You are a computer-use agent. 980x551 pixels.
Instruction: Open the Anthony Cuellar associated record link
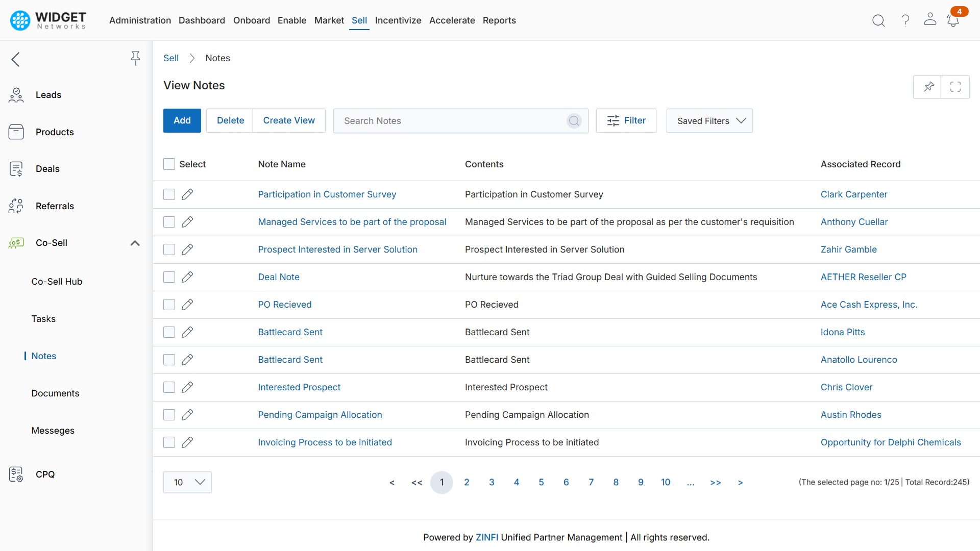coord(854,222)
